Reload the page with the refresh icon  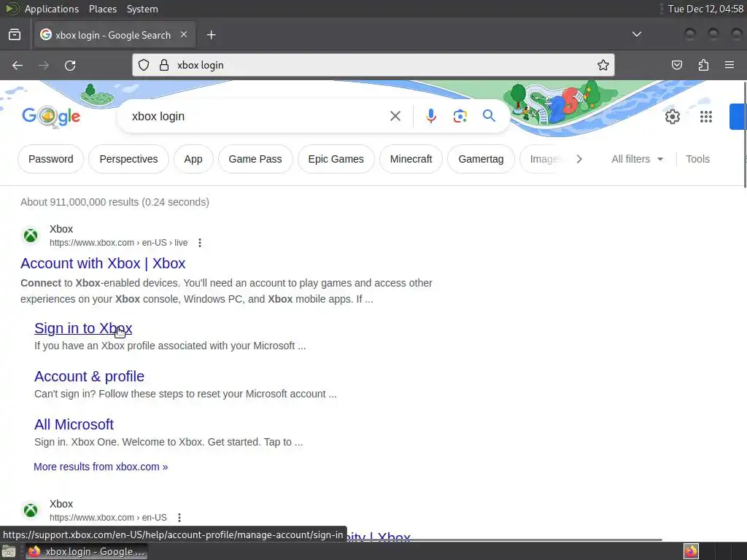[x=70, y=65]
